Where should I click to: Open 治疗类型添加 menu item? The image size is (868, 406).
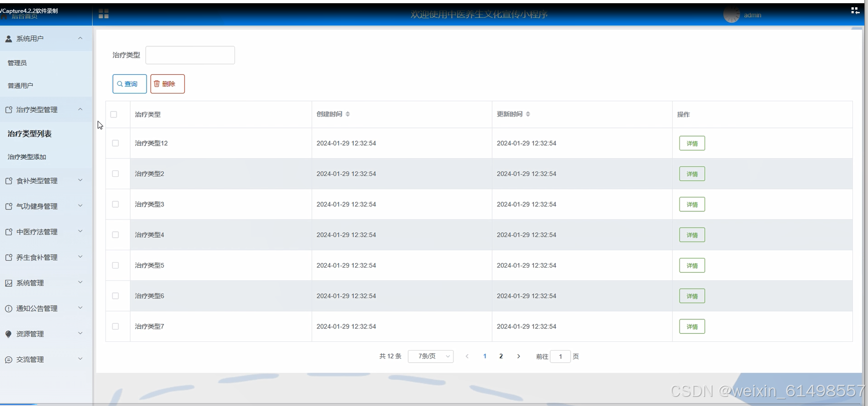(x=27, y=157)
